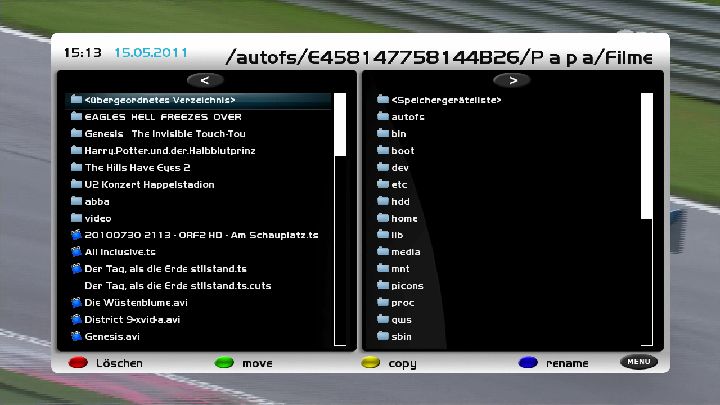Open the media folder
The width and height of the screenshot is (720, 405).
(405, 252)
